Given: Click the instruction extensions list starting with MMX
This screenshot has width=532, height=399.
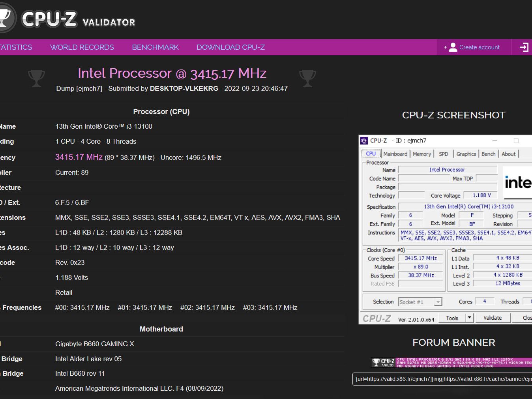Looking at the screenshot, I should coord(198,218).
